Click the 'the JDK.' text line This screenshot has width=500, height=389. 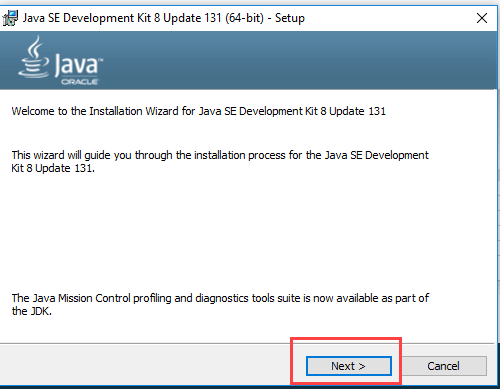pyautogui.click(x=32, y=311)
